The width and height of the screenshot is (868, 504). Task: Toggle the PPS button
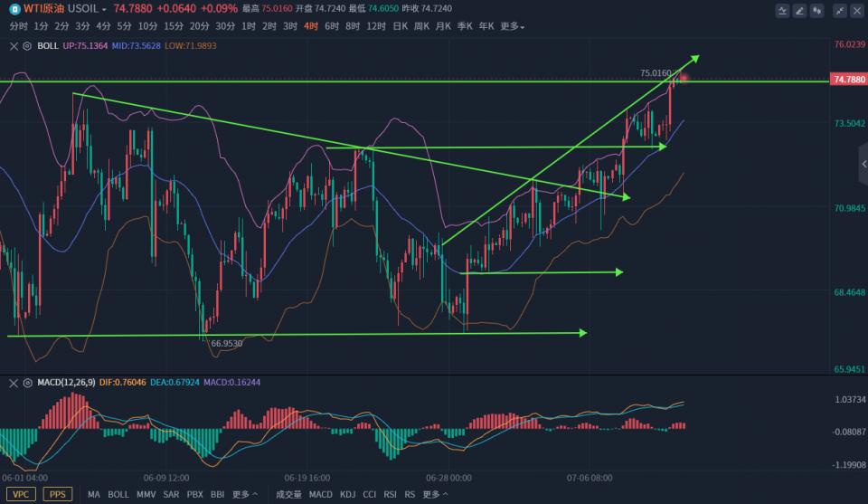coord(58,494)
